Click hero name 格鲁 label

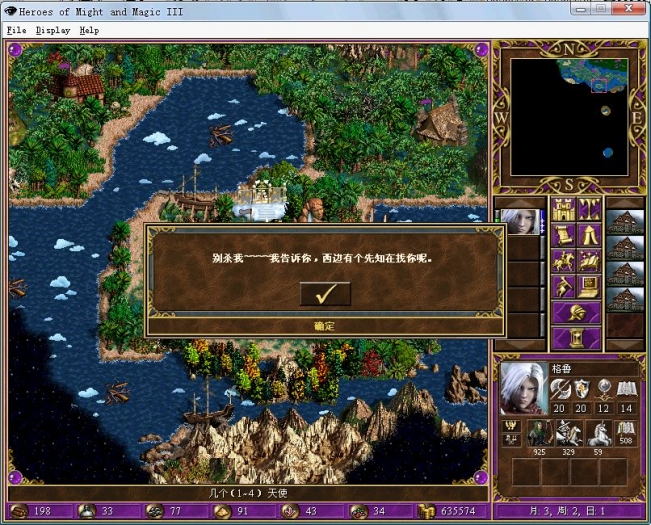tap(561, 368)
